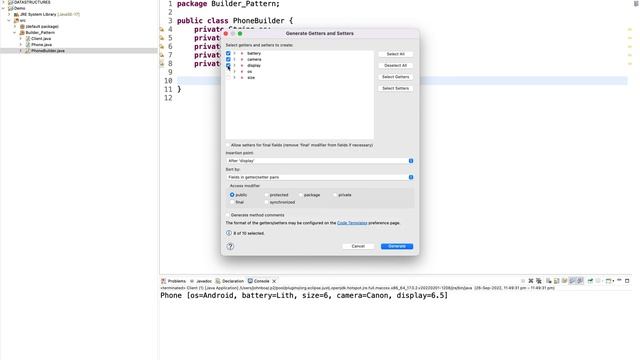
Task: Select PhoneBuilder.java in Package Explorer
Action: 48,51
